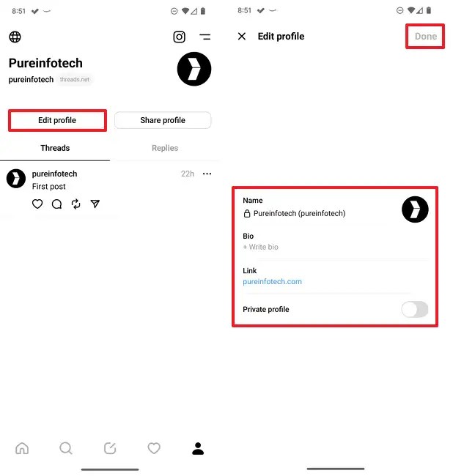453x476 pixels.
Task: Select the Threads tab
Action: [55, 148]
